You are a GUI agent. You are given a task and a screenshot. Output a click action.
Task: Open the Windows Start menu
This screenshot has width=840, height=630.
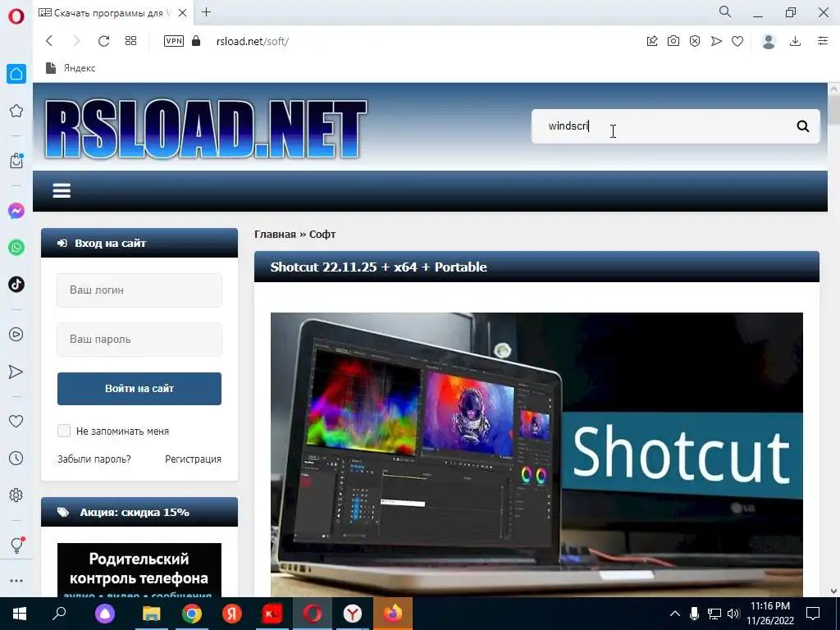pos(20,614)
